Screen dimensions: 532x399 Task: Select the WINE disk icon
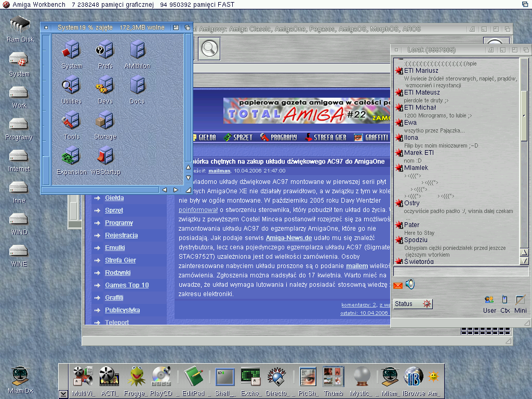[x=19, y=256]
